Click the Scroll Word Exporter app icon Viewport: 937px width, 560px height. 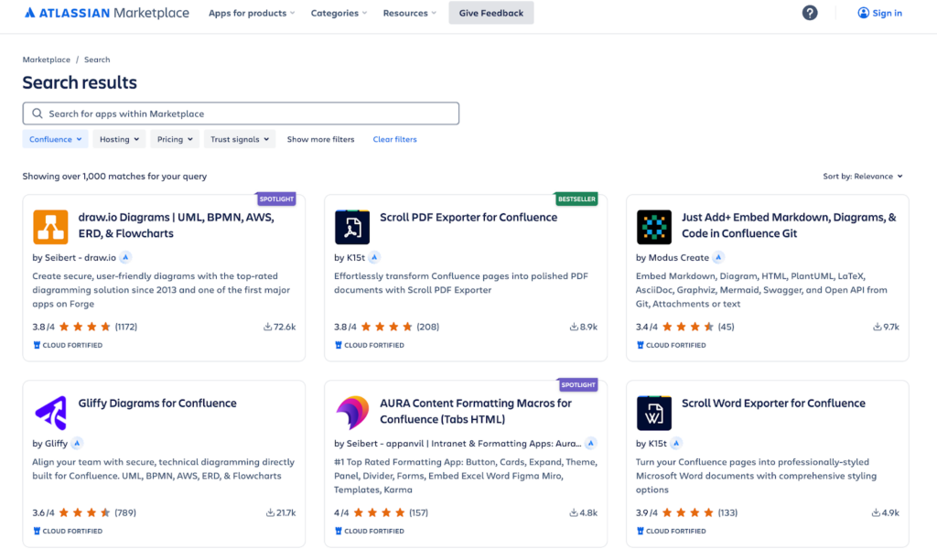pyautogui.click(x=653, y=413)
